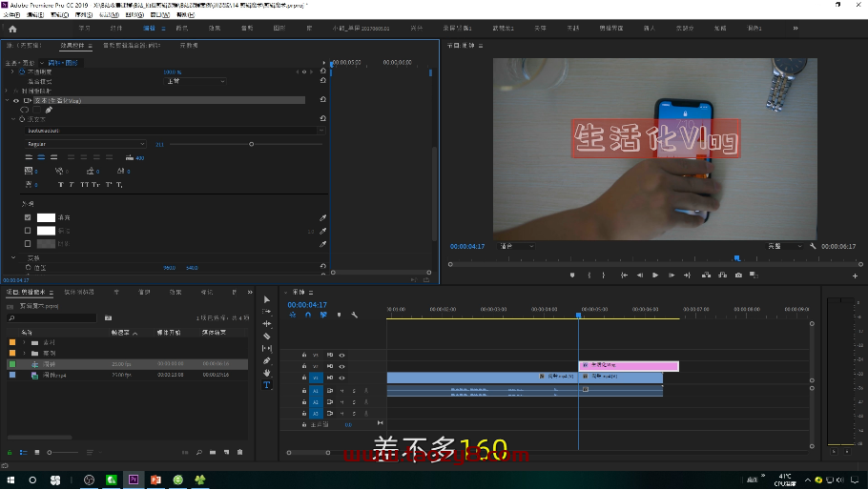This screenshot has width=868, height=490.
Task: Open timeline display settings wrench
Action: pos(354,315)
